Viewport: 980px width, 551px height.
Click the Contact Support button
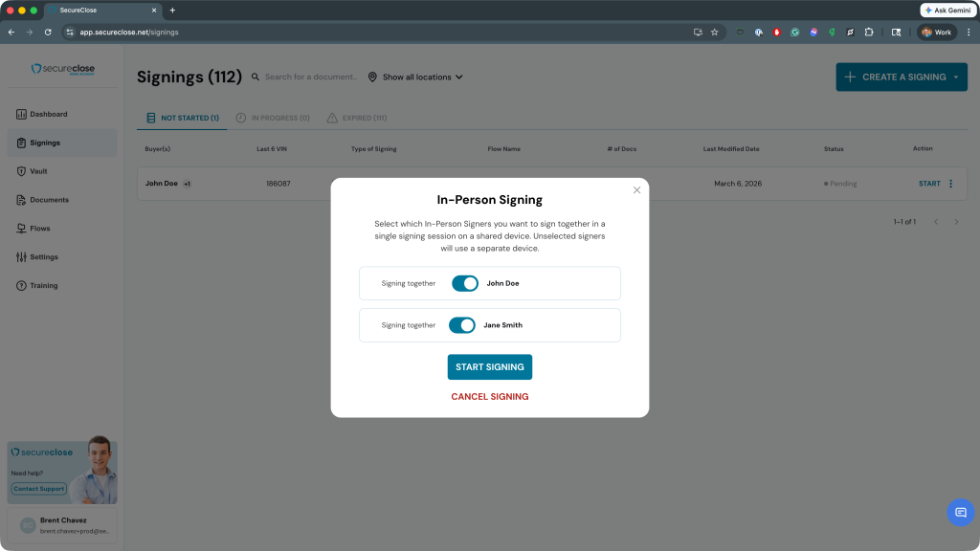pyautogui.click(x=39, y=489)
